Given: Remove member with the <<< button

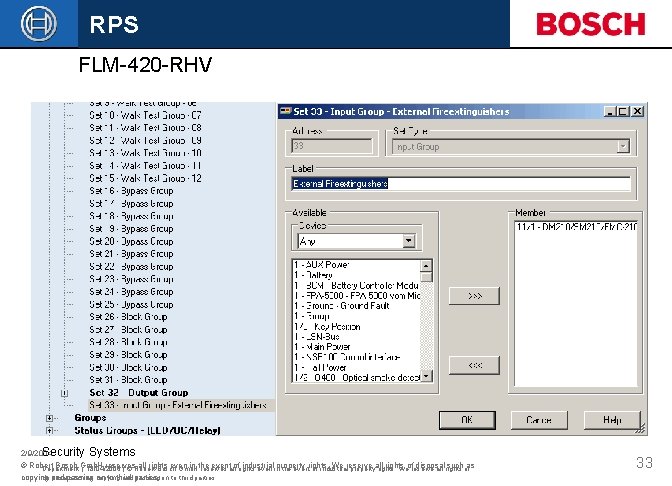Looking at the screenshot, I should click(x=474, y=365).
